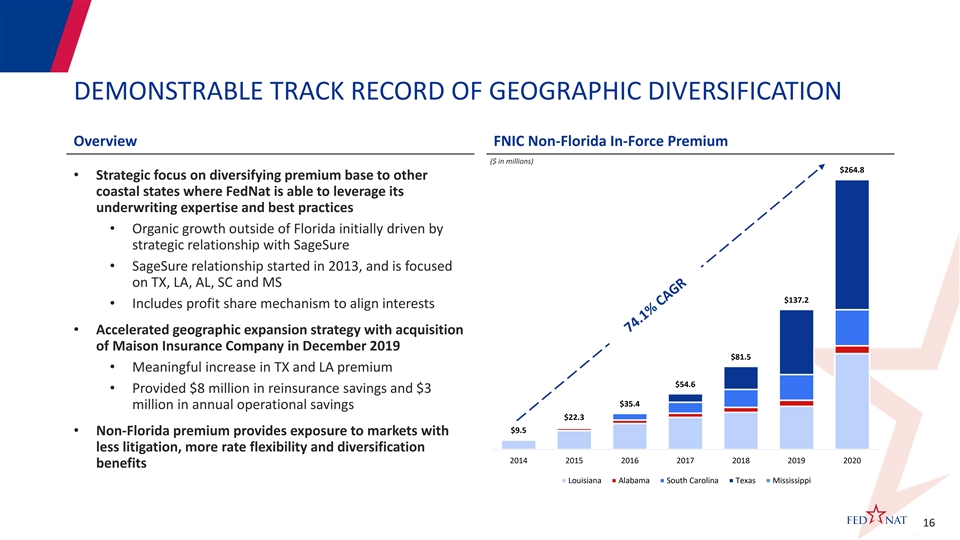Click the light blue 2014 bar
The height and width of the screenshot is (540, 960).
518,444
